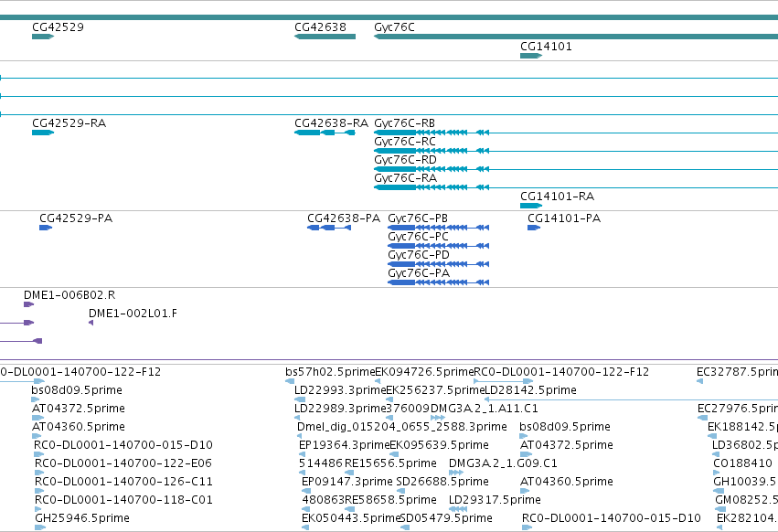778x532 pixels.
Task: Select the SD05479.5prime EST label
Action: 446,518
